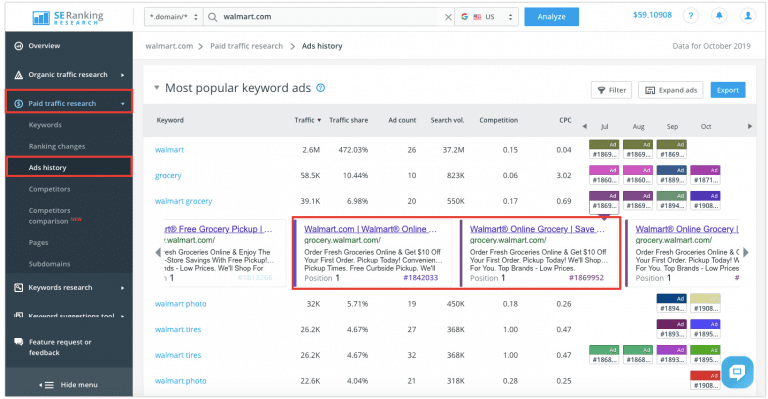
Task: Collapse the Most popular keyword ads section
Action: [x=157, y=88]
